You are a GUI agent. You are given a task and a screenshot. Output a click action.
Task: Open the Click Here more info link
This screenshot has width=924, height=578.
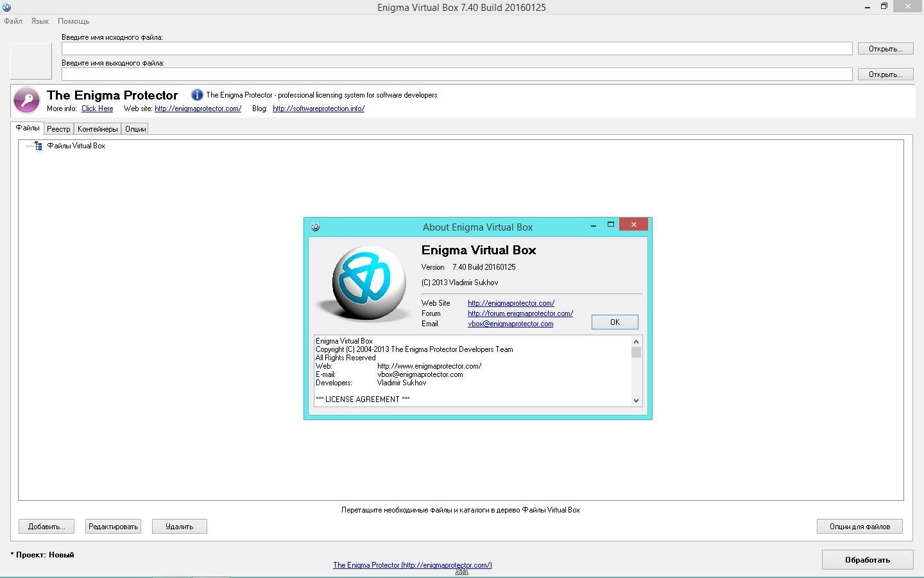pyautogui.click(x=97, y=109)
